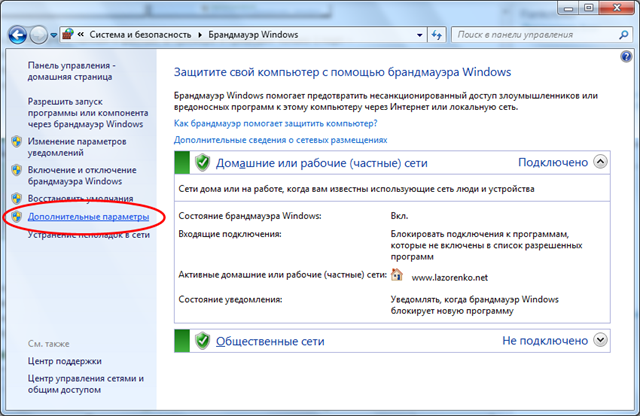Click 'Не подключено' status text

pos(545,340)
